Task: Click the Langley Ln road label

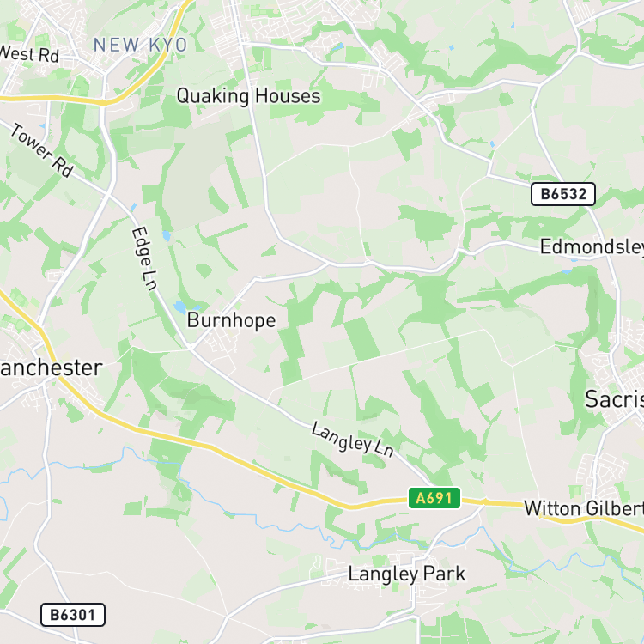Action: [352, 440]
